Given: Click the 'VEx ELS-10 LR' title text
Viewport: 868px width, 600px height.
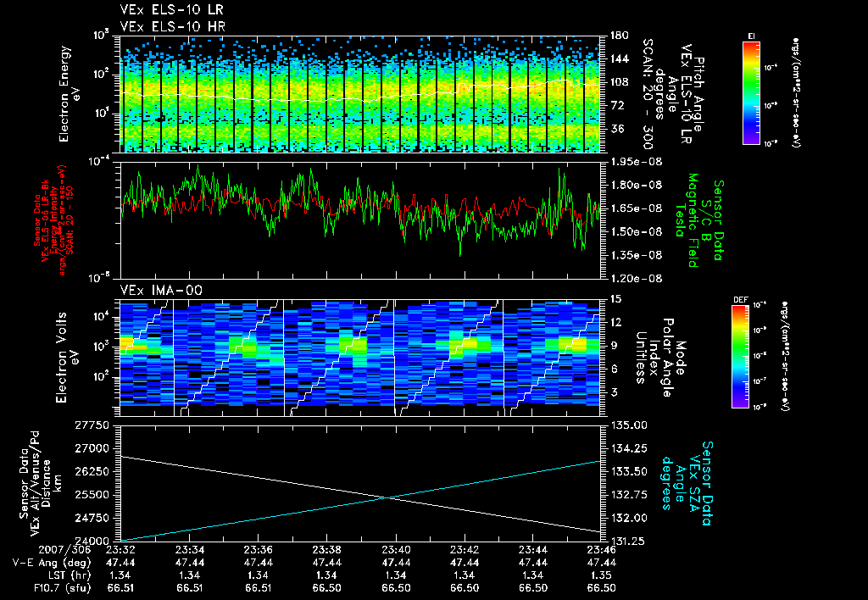Looking at the screenshot, I should click(171, 9).
